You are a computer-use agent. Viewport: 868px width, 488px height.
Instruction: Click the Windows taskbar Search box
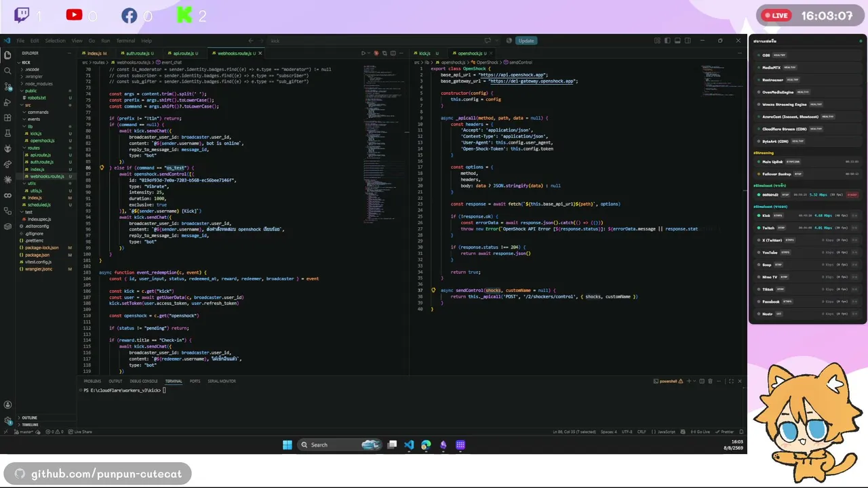coord(339,445)
